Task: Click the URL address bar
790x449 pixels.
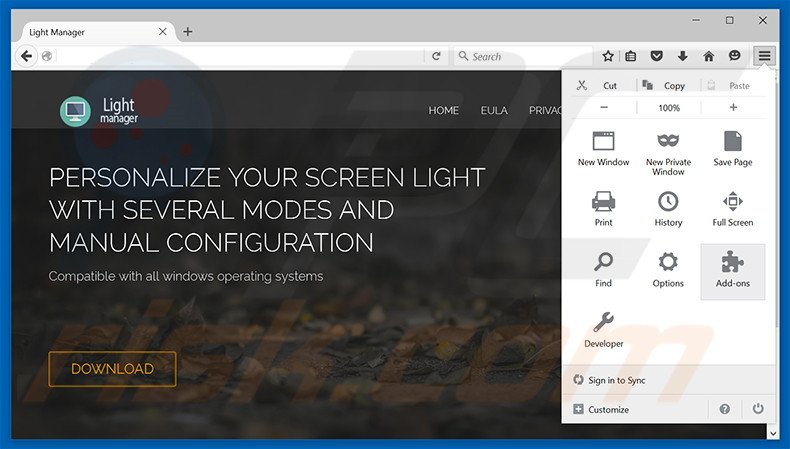Action: [x=239, y=56]
